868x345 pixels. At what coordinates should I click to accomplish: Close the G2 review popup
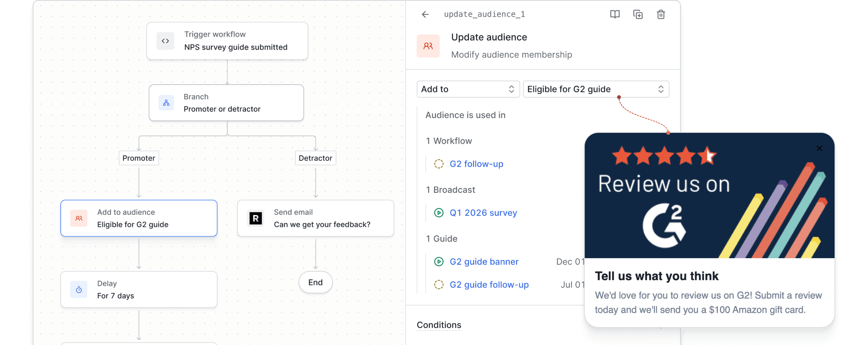(x=819, y=148)
